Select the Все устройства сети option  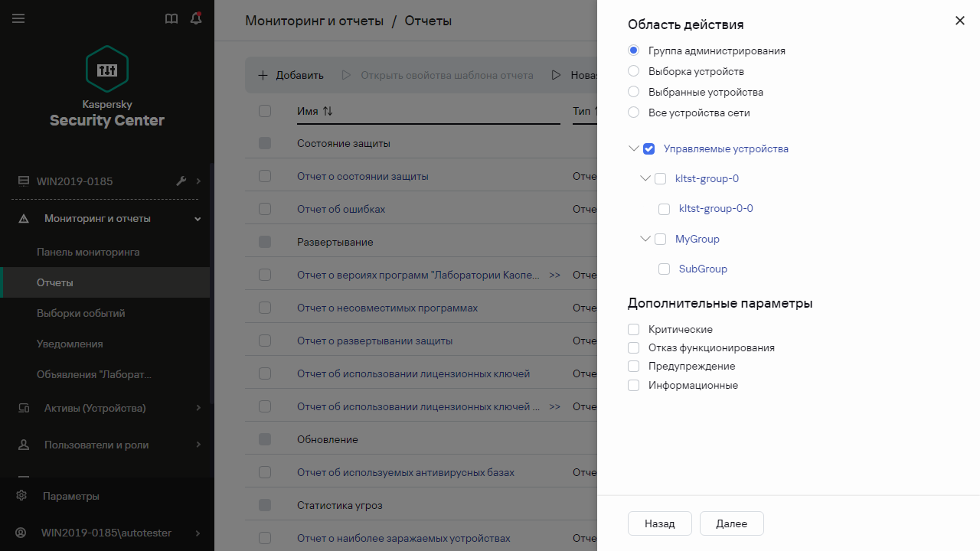pos(633,112)
